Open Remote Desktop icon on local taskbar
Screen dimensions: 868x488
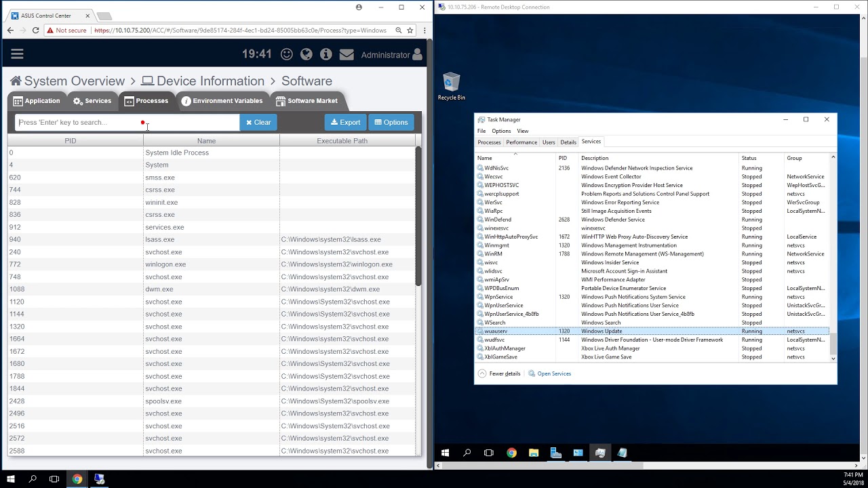[99, 479]
